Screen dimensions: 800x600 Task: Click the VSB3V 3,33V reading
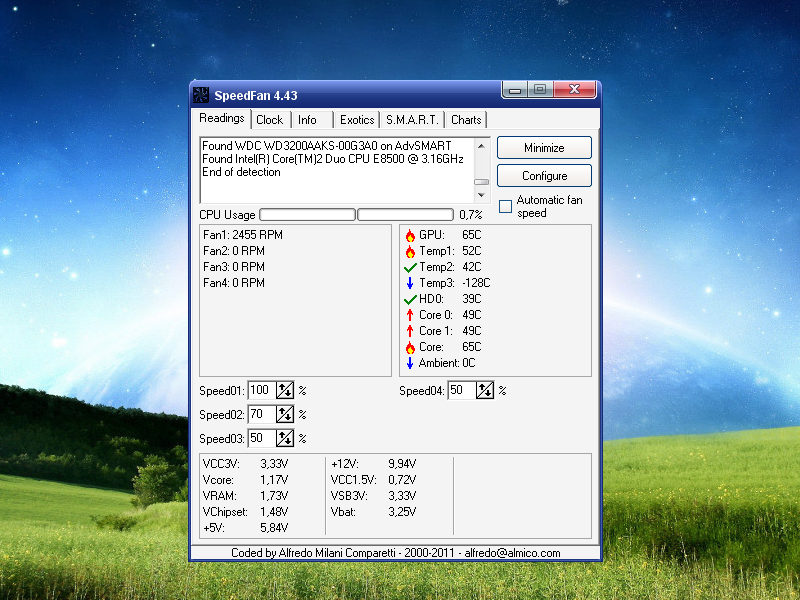[373, 496]
